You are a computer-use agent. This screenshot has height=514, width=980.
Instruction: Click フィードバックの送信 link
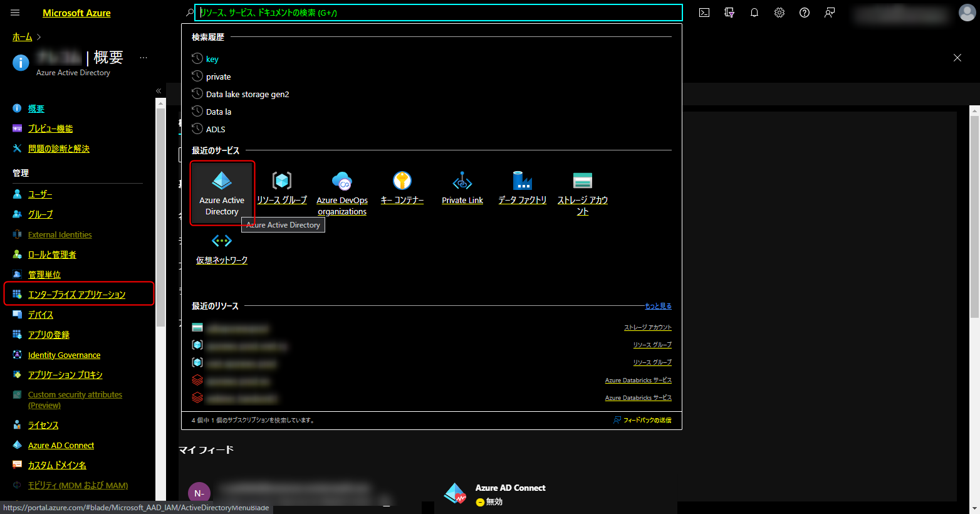[x=642, y=420]
